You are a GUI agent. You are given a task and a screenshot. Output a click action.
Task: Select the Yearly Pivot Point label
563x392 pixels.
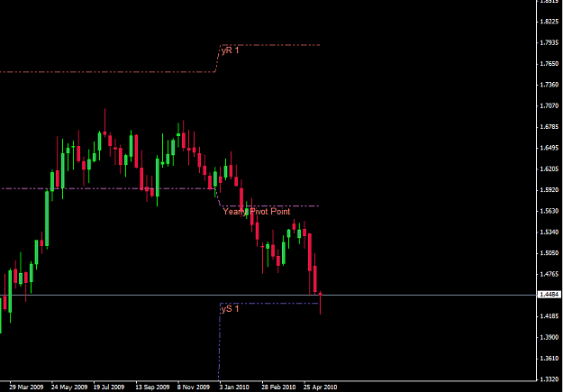tap(257, 212)
